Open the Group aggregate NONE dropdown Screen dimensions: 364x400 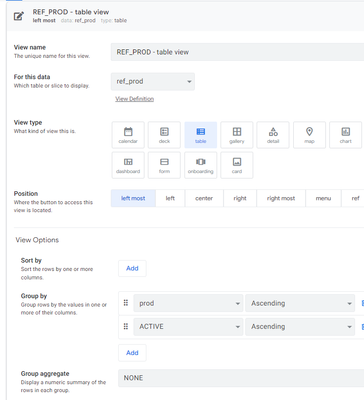tap(241, 378)
